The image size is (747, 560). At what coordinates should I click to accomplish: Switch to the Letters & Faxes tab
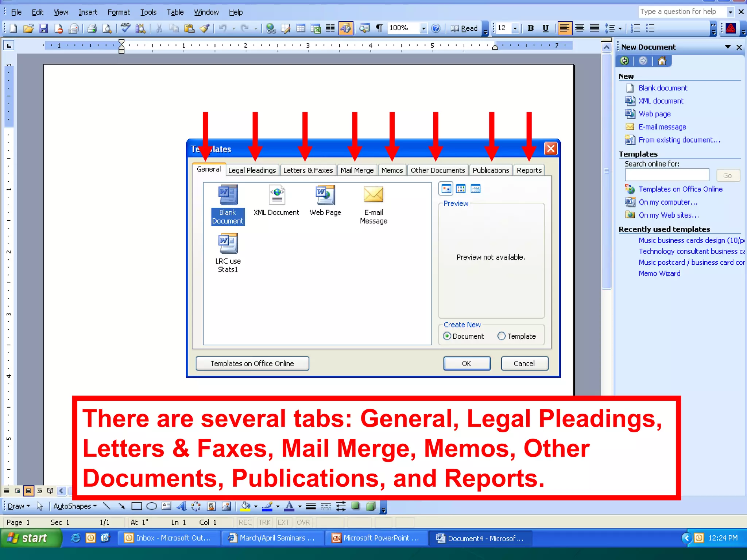[x=308, y=170]
